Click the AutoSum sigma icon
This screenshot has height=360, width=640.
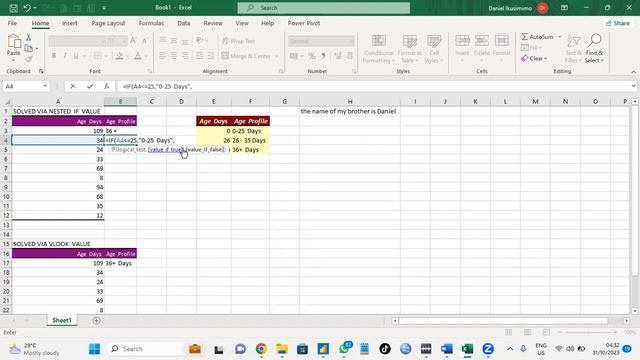(525, 37)
